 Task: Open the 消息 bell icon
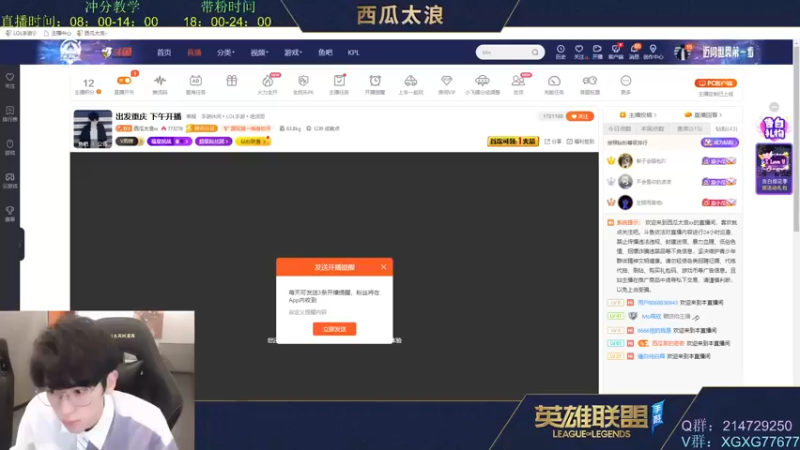[634, 51]
